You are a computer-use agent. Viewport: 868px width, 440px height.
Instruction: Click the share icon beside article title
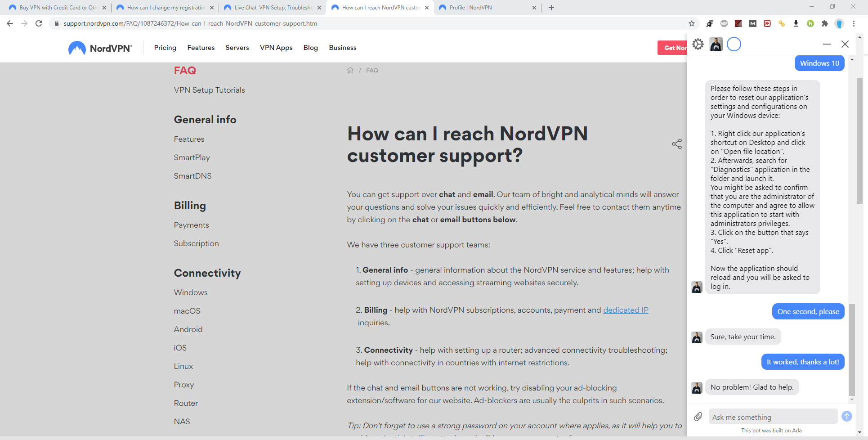[x=677, y=144]
